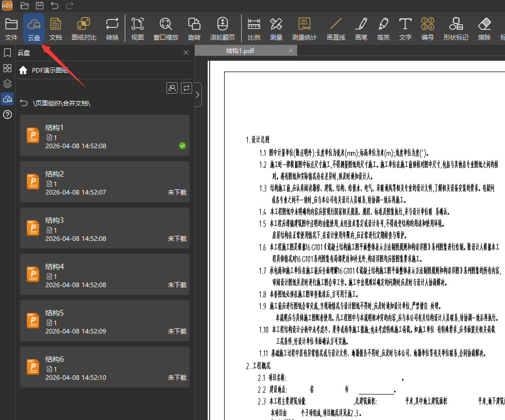Viewport: 505px width, 420px height.
Task: Open the 文件 file menu
Action: (11, 28)
